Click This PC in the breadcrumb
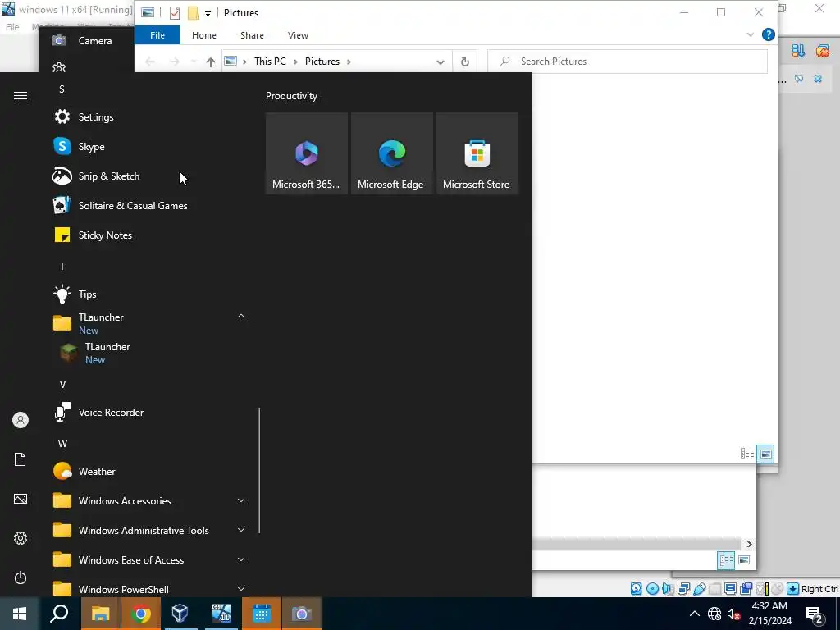840x630 pixels. pos(270,62)
